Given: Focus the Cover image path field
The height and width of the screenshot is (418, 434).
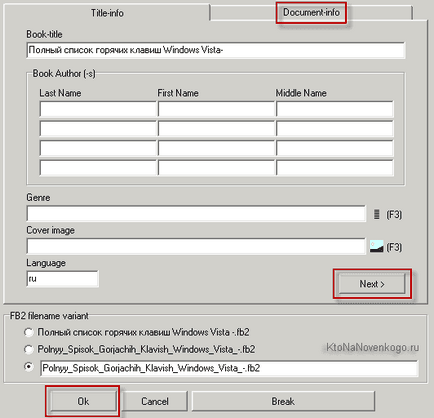Looking at the screenshot, I should (196, 246).
